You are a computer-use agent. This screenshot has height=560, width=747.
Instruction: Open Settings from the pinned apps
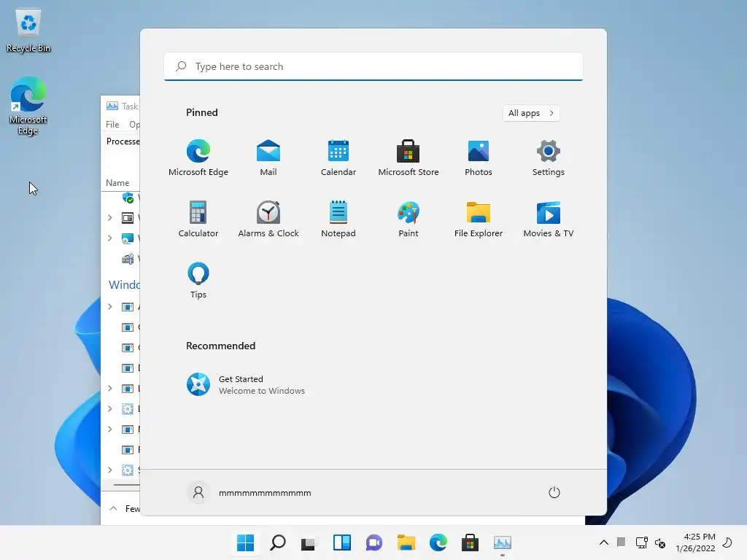[549, 157]
